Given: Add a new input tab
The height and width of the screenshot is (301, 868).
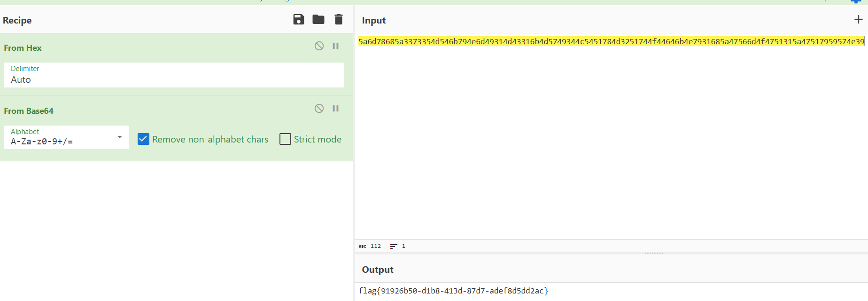Looking at the screenshot, I should (858, 19).
